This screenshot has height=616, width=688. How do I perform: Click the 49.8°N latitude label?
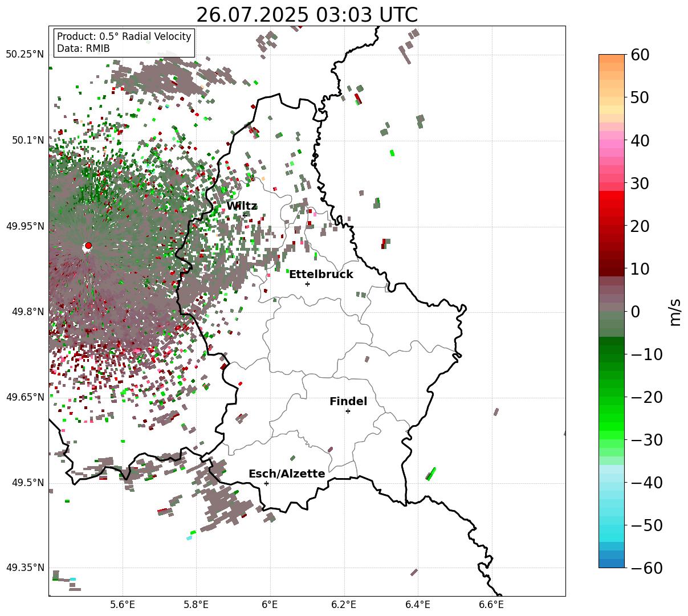(27, 312)
